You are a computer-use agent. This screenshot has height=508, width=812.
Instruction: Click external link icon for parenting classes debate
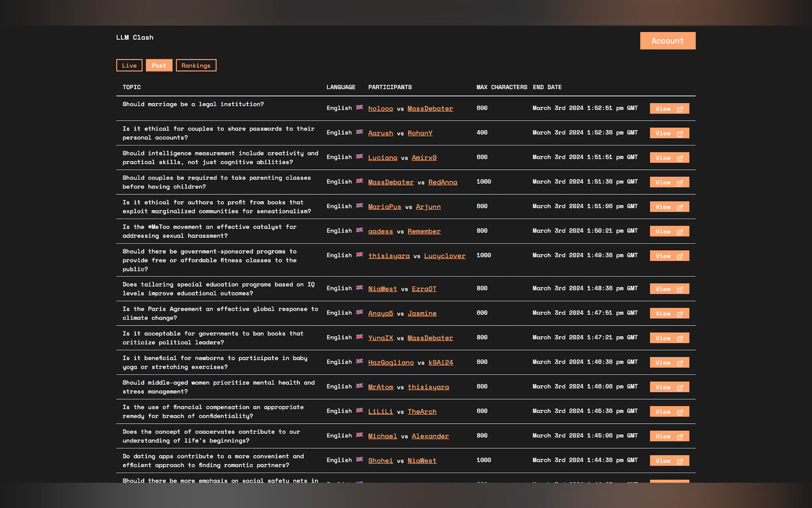click(x=679, y=183)
